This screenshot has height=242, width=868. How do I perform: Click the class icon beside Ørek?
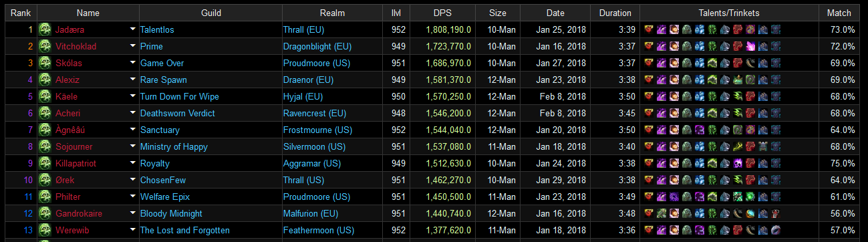(45, 180)
